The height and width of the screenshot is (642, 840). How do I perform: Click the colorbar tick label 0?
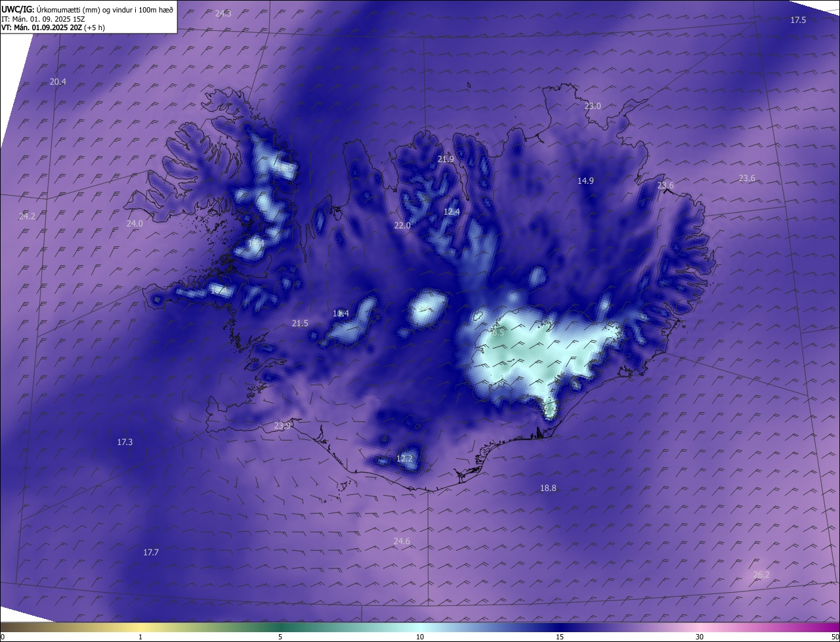pos(3,637)
